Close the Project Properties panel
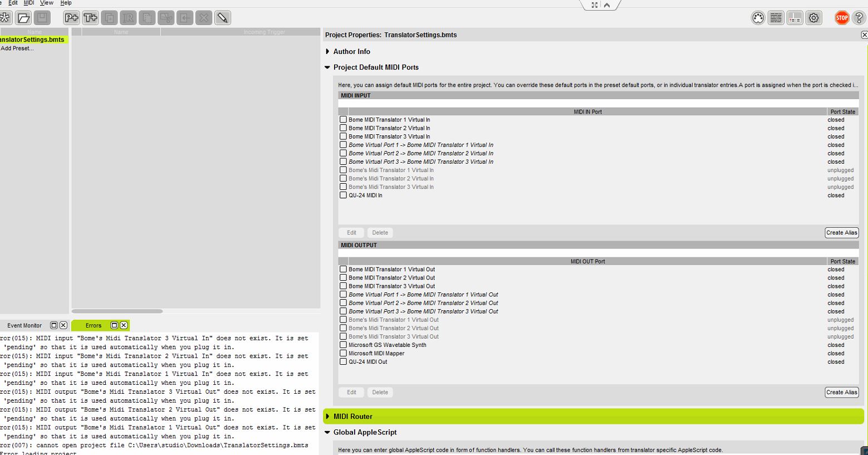Screen dimensions: 868x455 [x=864, y=35]
